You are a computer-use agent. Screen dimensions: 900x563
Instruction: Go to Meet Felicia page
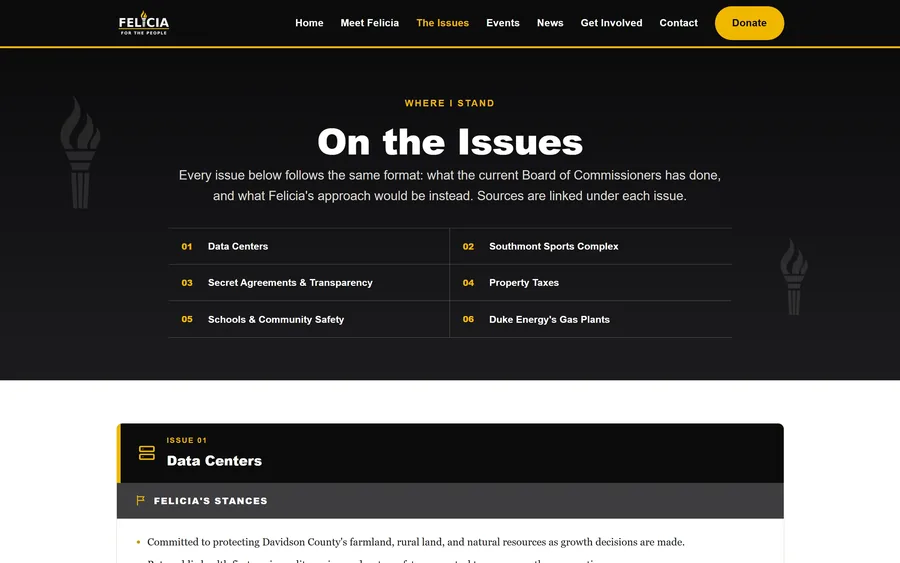tap(370, 23)
